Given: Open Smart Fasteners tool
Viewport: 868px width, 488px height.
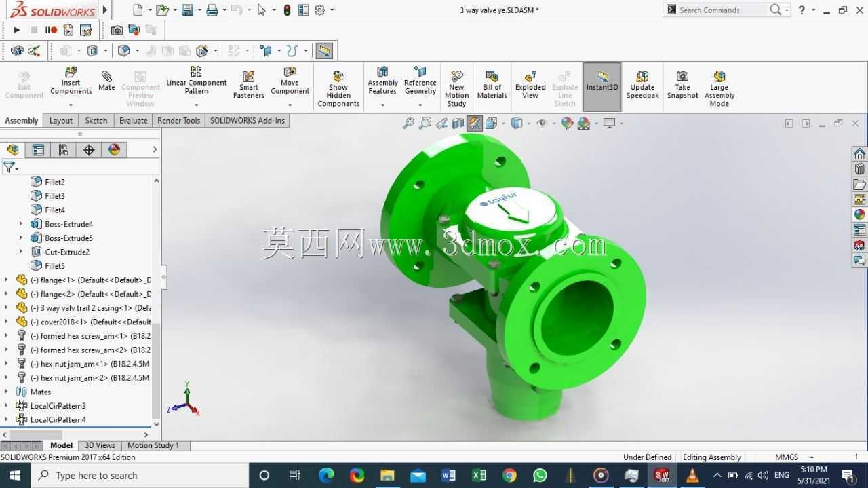Looking at the screenshot, I should (249, 85).
